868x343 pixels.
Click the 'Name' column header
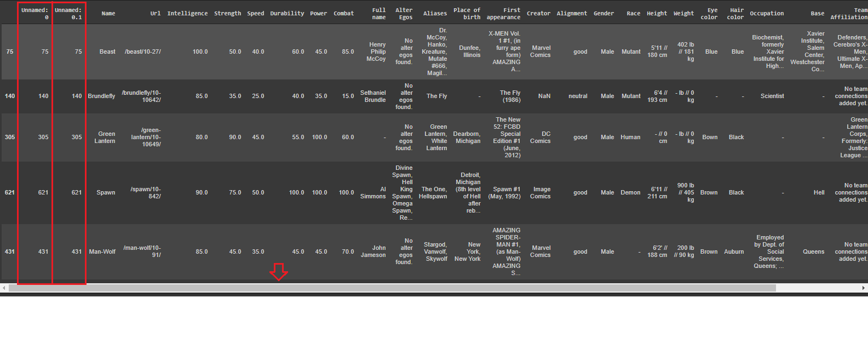[108, 13]
